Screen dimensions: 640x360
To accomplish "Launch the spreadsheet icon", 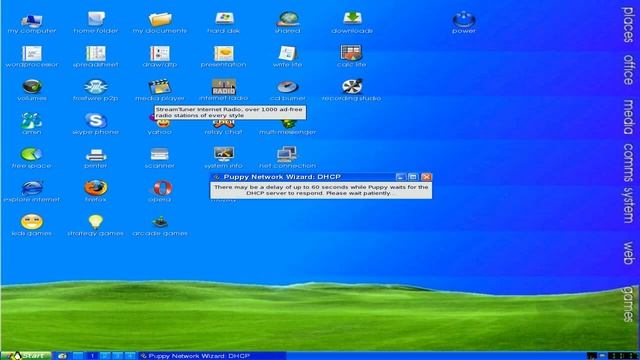I will [x=96, y=53].
